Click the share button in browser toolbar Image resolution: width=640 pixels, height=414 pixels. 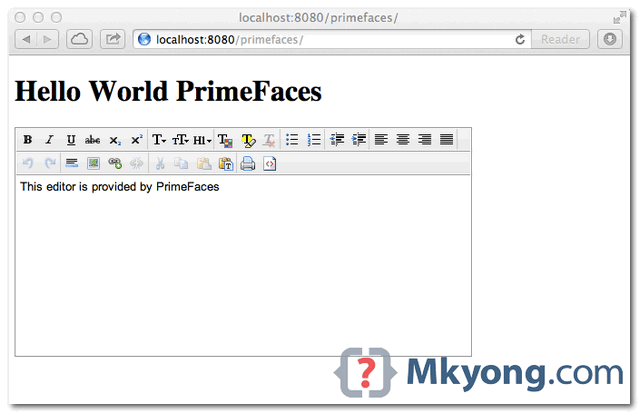click(x=113, y=40)
